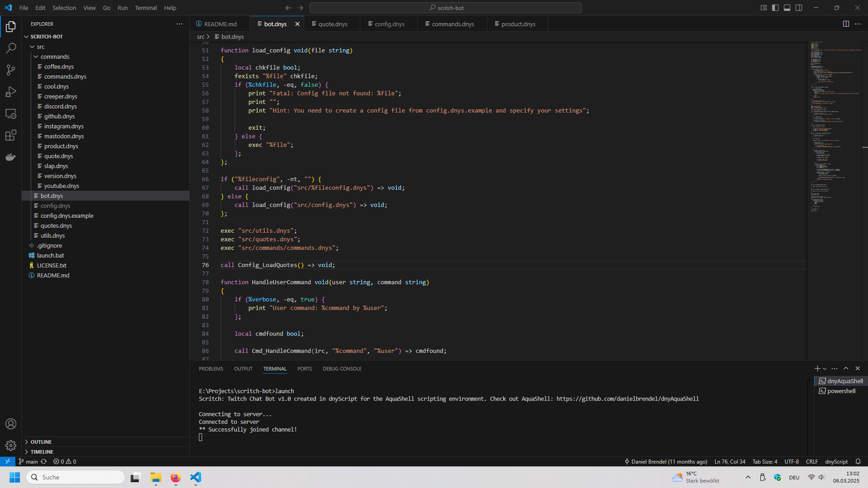The height and width of the screenshot is (488, 868).
Task: Collapse the commands folder
Action: point(105,56)
